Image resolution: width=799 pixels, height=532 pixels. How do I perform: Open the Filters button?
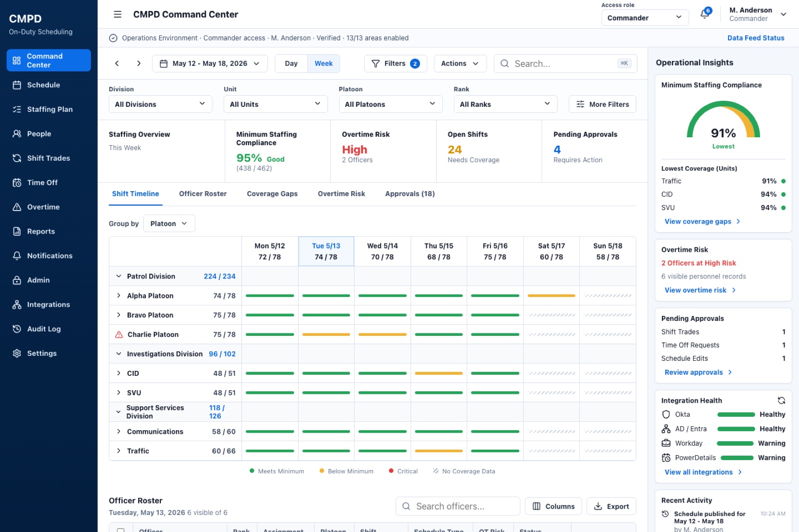(x=396, y=63)
